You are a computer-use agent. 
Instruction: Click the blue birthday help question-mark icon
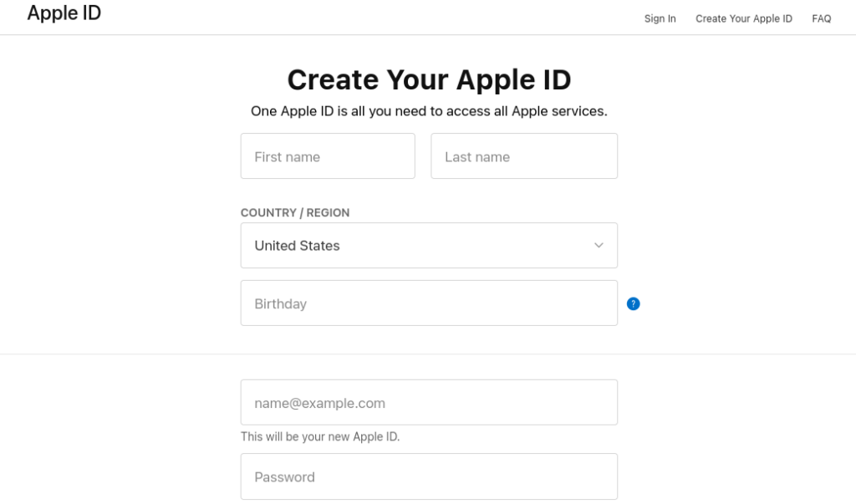tap(633, 303)
